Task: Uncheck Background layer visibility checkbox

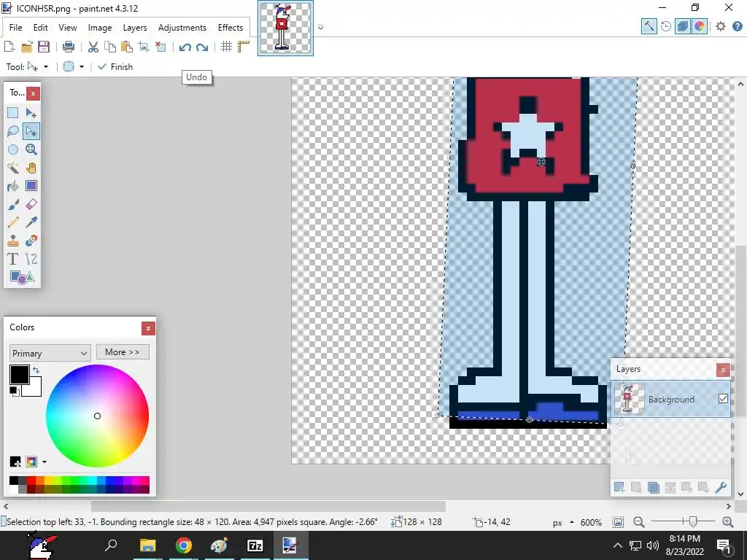Action: pyautogui.click(x=723, y=399)
